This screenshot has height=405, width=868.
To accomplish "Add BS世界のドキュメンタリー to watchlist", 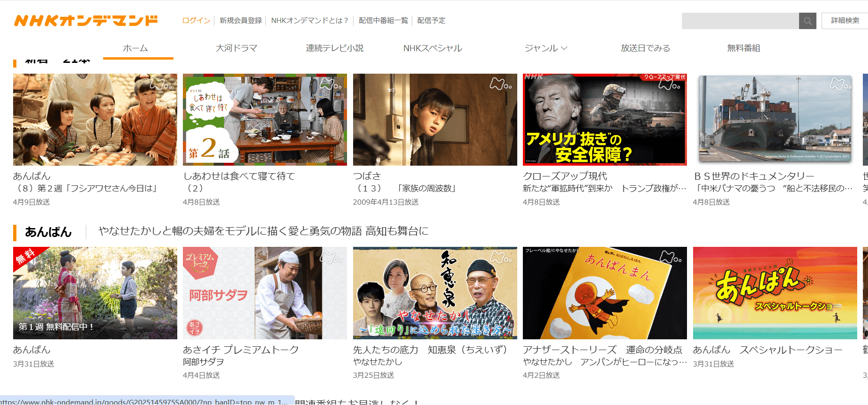I will 841,84.
